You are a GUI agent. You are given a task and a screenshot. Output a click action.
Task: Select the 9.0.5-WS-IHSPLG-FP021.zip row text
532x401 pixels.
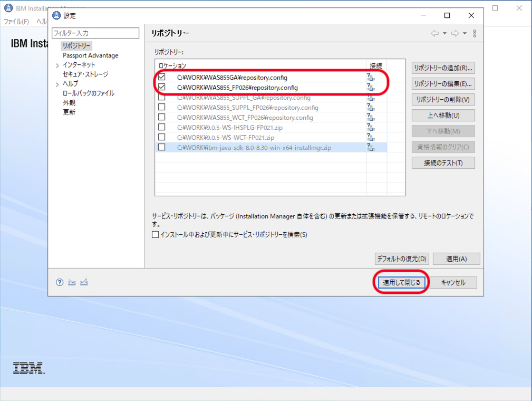230,128
